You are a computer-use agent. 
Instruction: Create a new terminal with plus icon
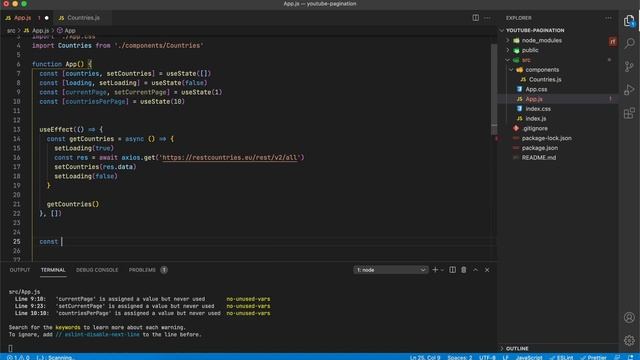(x=435, y=270)
